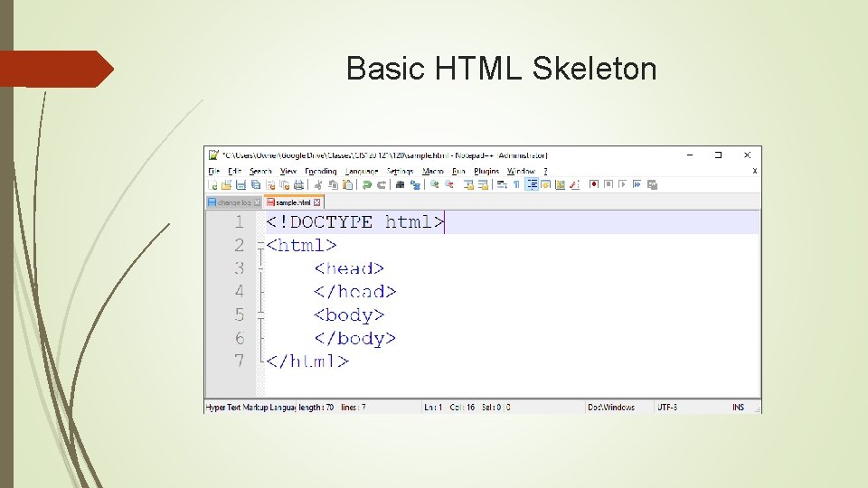This screenshot has width=868, height=488.
Task: Close the change.log tab with its X
Action: coord(257,202)
